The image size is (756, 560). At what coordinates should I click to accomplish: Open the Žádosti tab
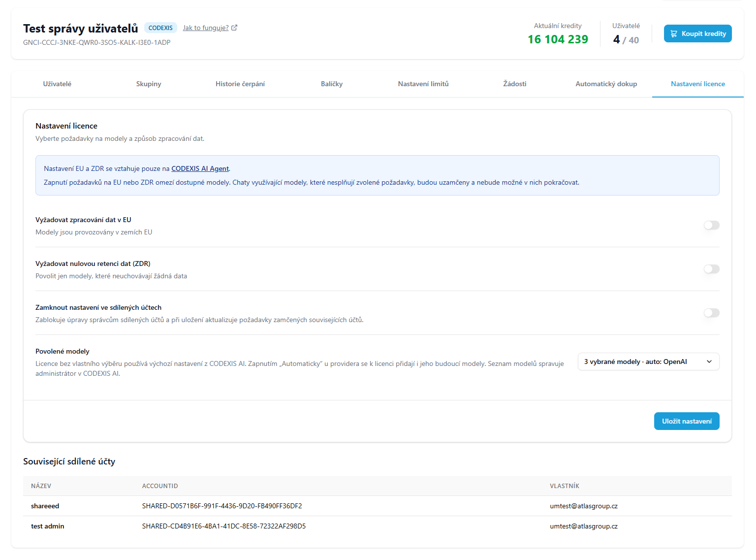(515, 84)
